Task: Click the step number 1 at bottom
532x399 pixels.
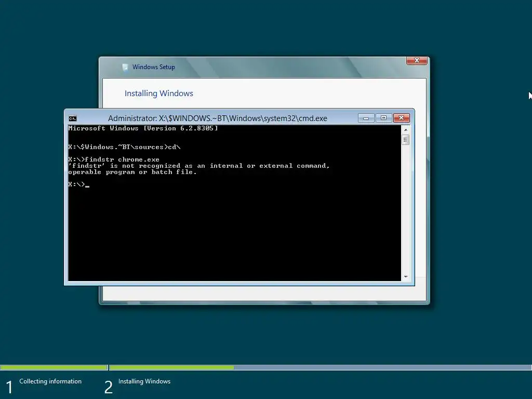Action: coord(9,388)
